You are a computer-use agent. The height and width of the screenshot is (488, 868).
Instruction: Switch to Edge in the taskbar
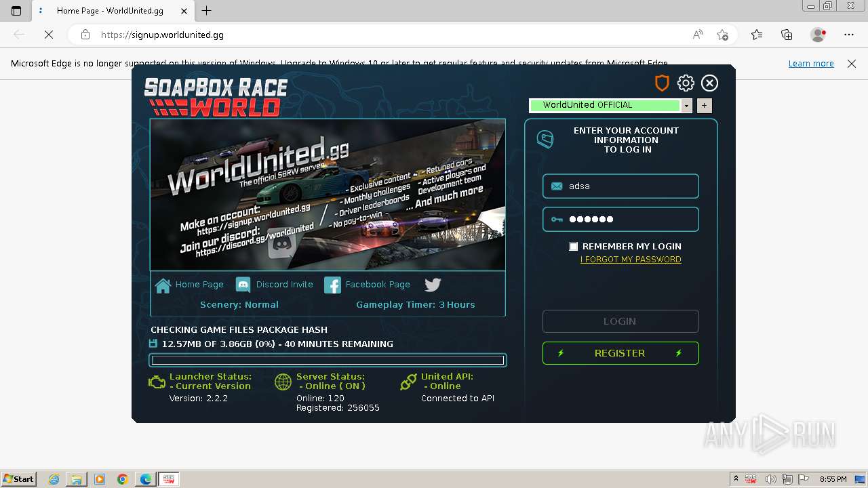(145, 479)
